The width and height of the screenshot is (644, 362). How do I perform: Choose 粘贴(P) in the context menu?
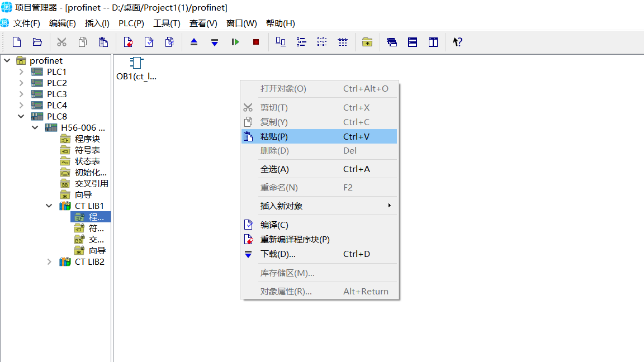[319, 137]
